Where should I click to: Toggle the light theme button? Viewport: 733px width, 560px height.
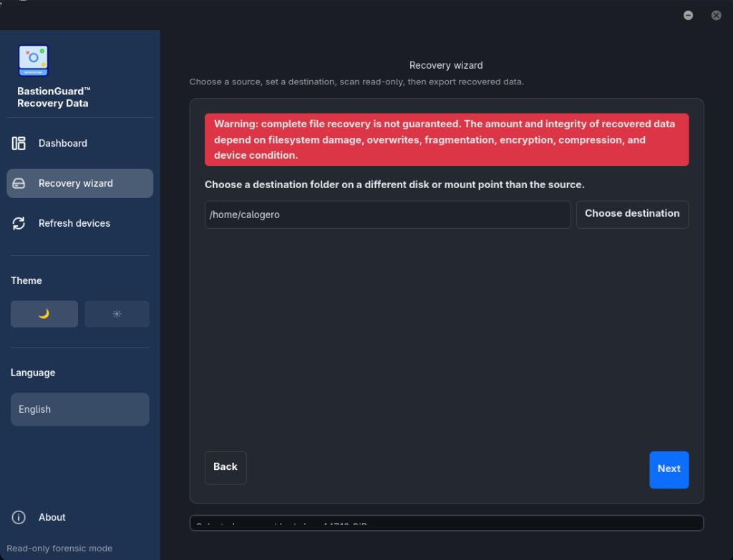(x=117, y=314)
